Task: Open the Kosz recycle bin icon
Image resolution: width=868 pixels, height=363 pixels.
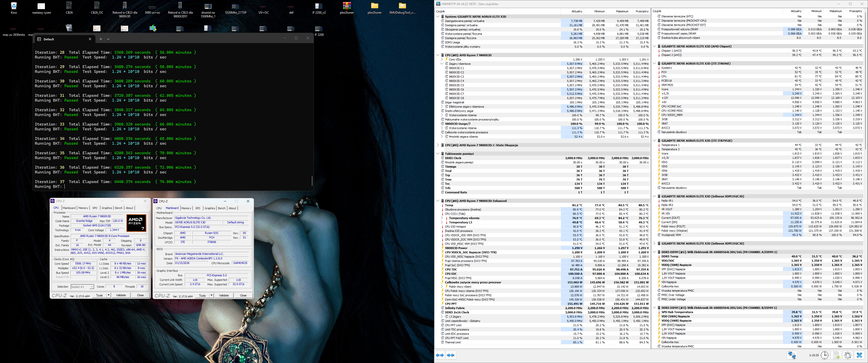Action: point(14,6)
